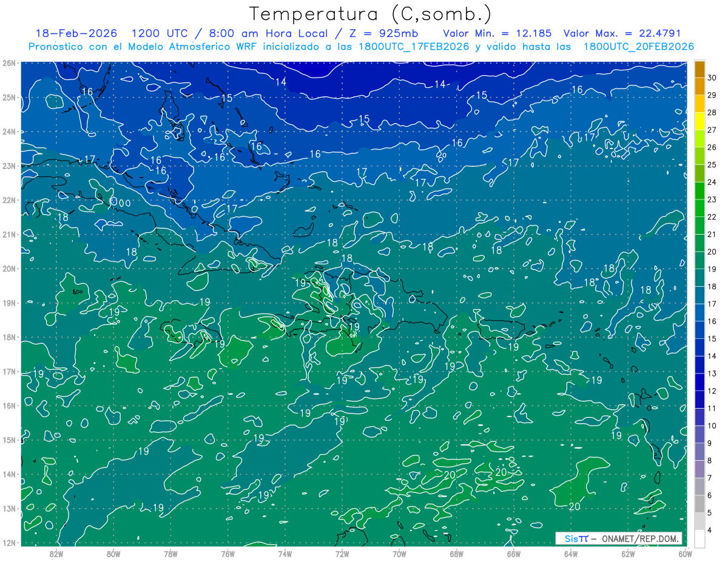Image resolution: width=728 pixels, height=562 pixels.
Task: Click the legend value 13
Action: (x=712, y=373)
